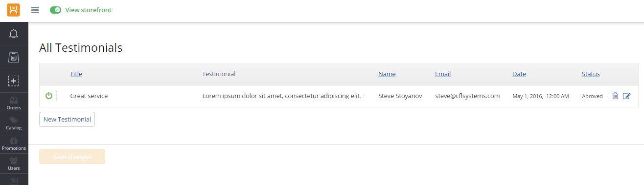Sort testimonials by Date column
The width and height of the screenshot is (644, 185).
tap(519, 74)
